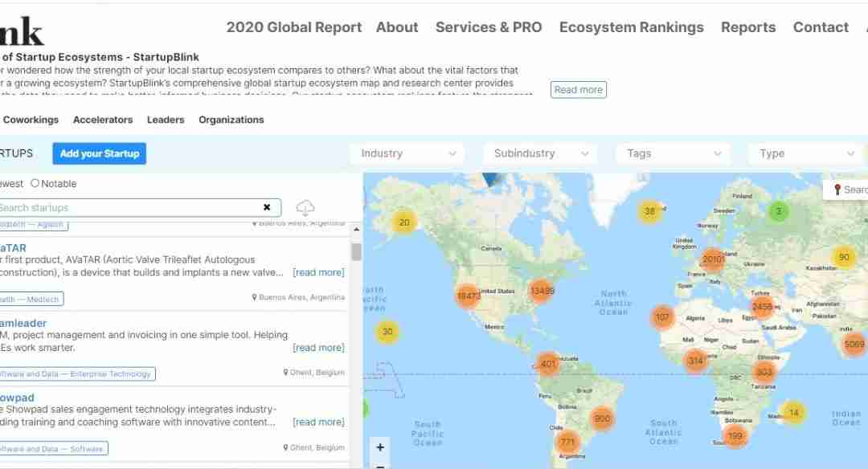Image resolution: width=868 pixels, height=469 pixels.
Task: Open the Tags filter dropdown
Action: click(674, 153)
